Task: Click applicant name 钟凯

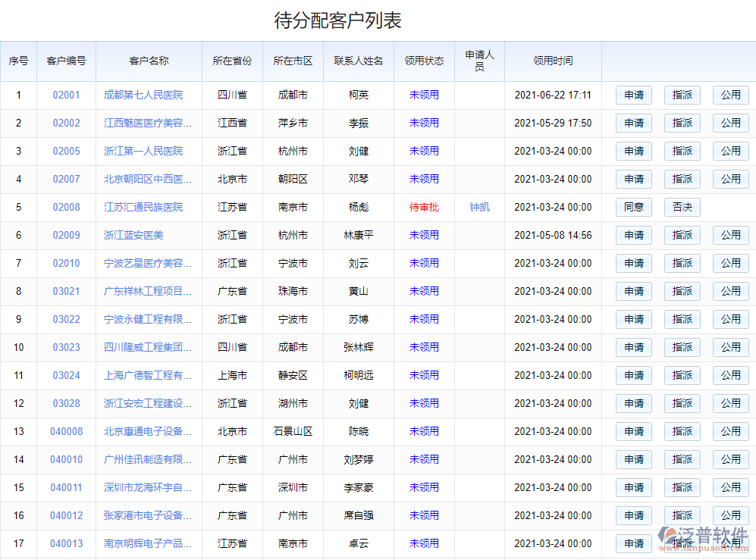Action: click(x=478, y=207)
